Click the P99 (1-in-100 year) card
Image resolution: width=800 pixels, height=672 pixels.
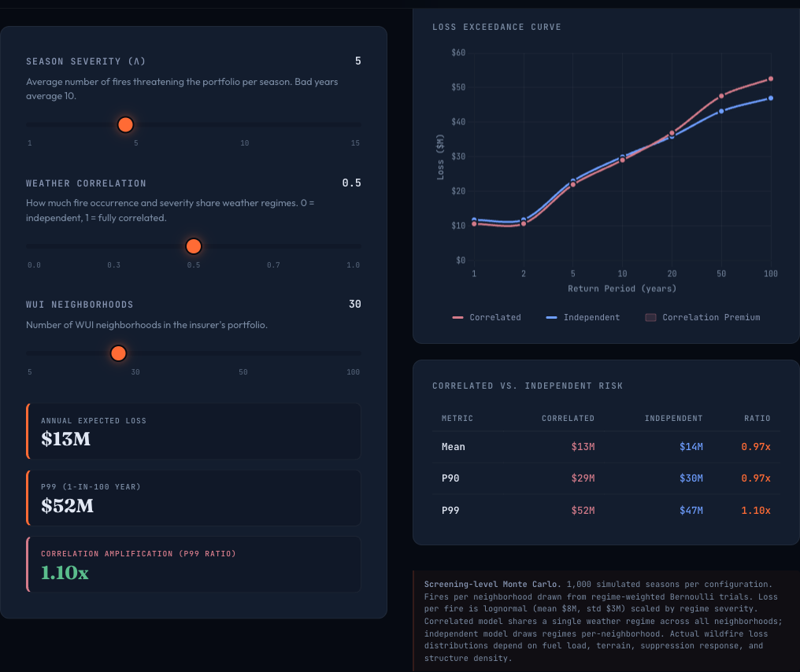[193, 497]
